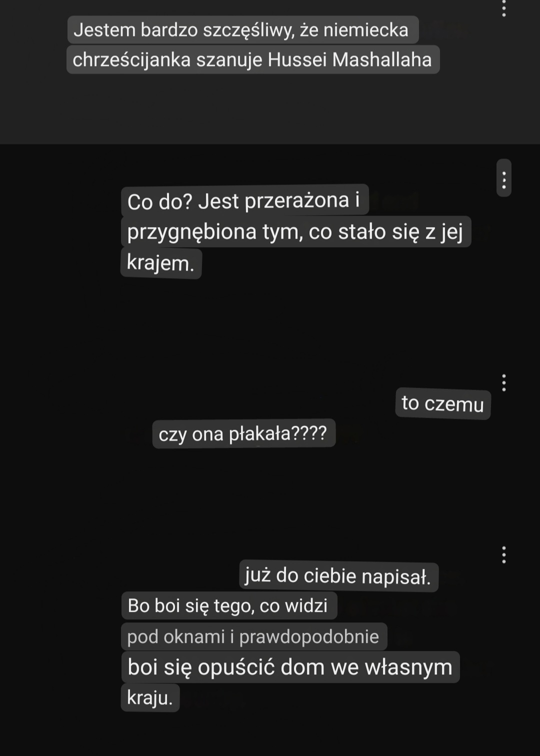Select the line "przygnębiona tym, co stało się z jej"

tap(295, 232)
